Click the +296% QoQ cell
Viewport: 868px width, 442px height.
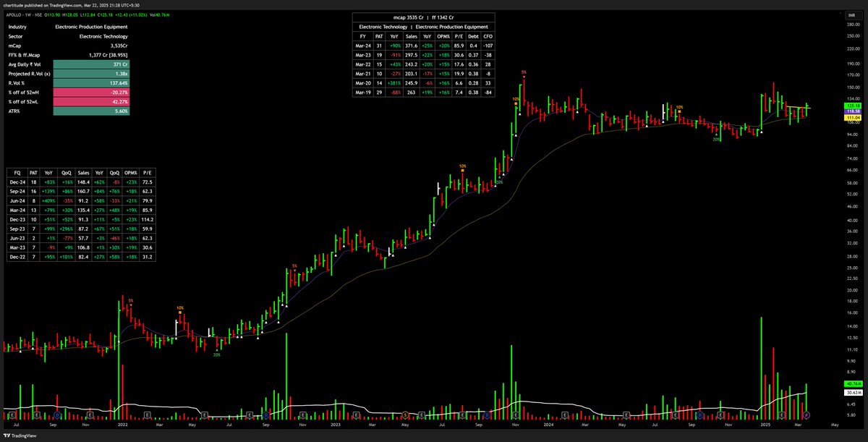tap(67, 227)
